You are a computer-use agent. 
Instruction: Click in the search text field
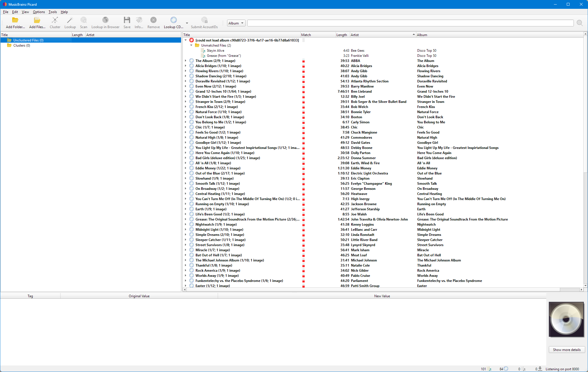tap(410, 23)
